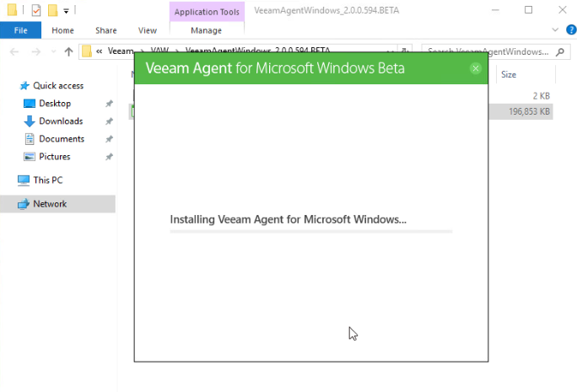Image resolution: width=577 pixels, height=392 pixels.
Task: Open Downloads in navigation pane
Action: click(61, 121)
